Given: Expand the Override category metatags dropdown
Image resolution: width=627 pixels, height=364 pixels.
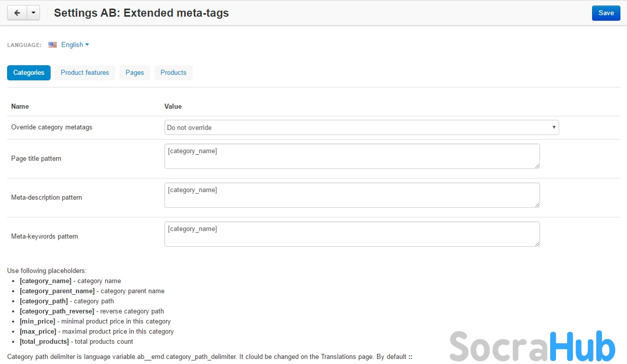Looking at the screenshot, I should tap(361, 127).
